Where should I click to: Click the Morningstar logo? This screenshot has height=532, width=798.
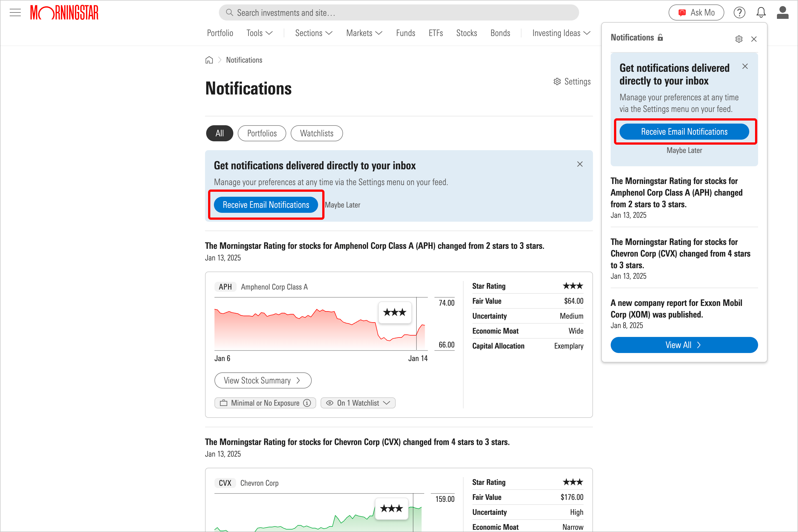click(x=65, y=12)
